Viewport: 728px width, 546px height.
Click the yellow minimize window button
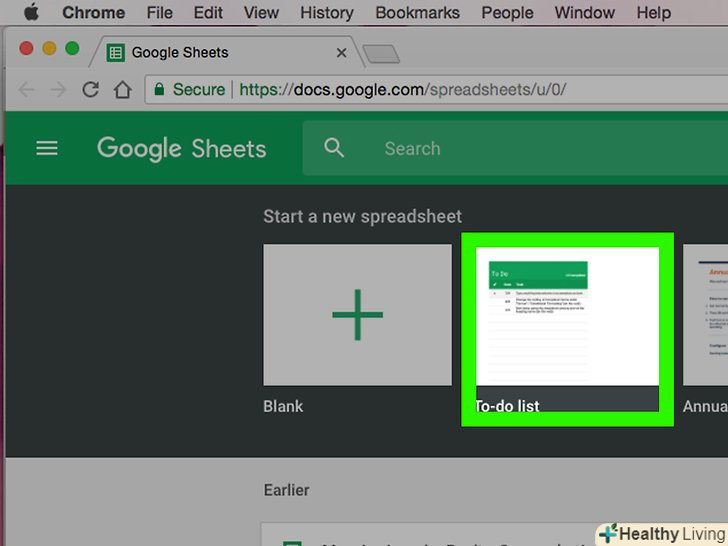click(x=49, y=48)
